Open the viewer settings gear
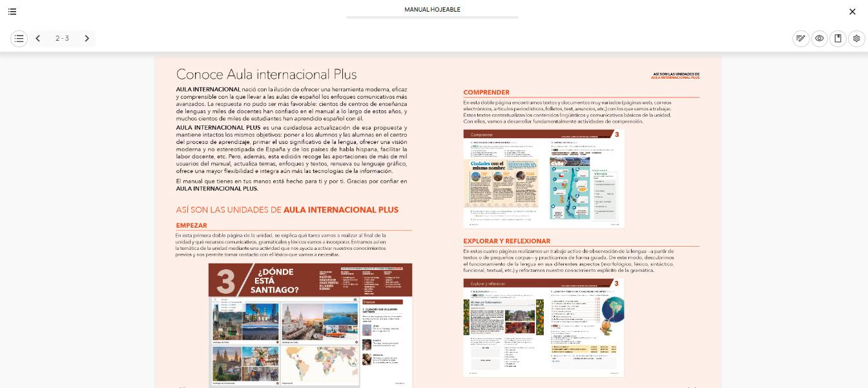Image resolution: width=868 pixels, height=388 pixels. [x=857, y=39]
